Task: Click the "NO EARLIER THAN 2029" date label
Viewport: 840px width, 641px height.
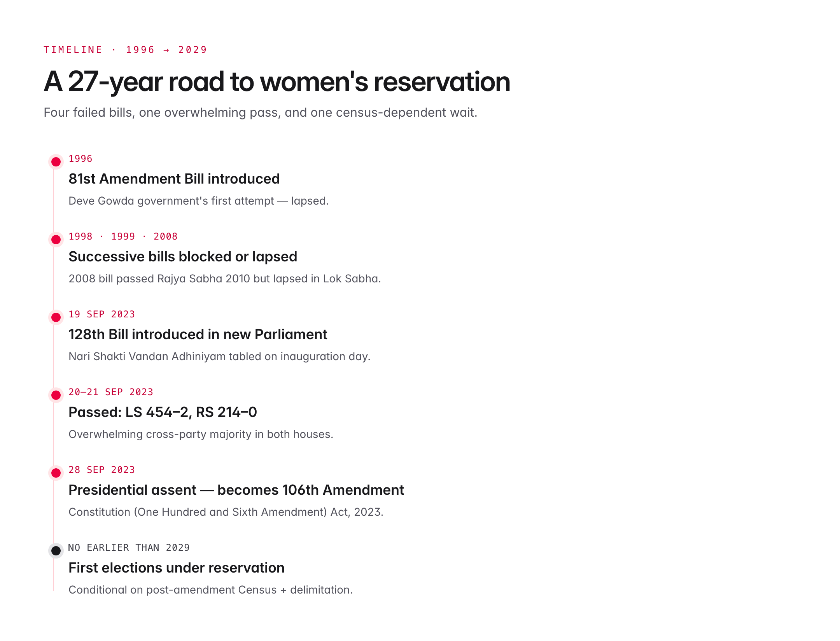Action: click(129, 548)
